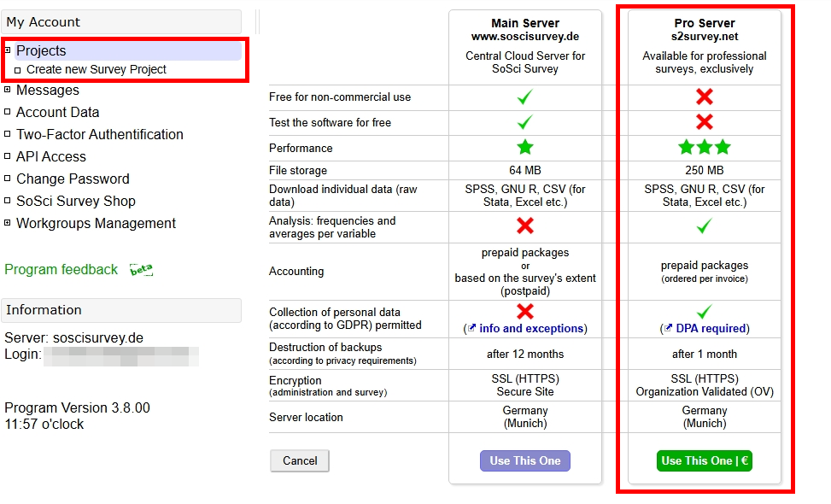This screenshot has width=831, height=504.
Task: Click the single green performance star for Main Server
Action: click(x=524, y=146)
